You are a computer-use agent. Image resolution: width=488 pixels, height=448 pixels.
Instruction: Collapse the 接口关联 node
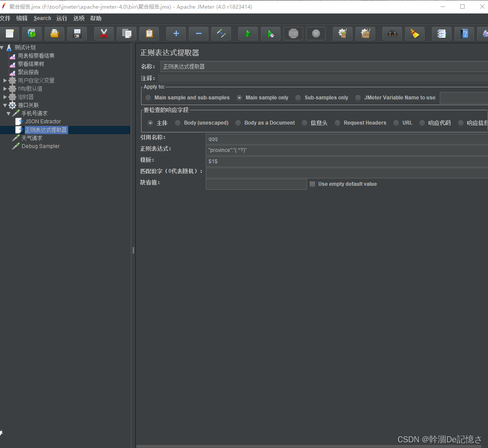[5, 105]
